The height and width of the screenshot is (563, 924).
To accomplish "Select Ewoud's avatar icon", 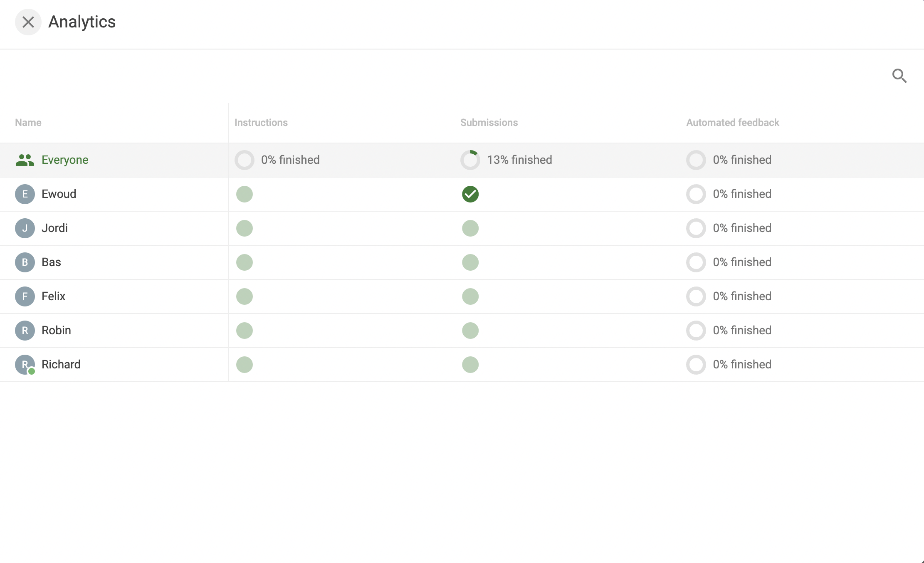I will pos(25,194).
